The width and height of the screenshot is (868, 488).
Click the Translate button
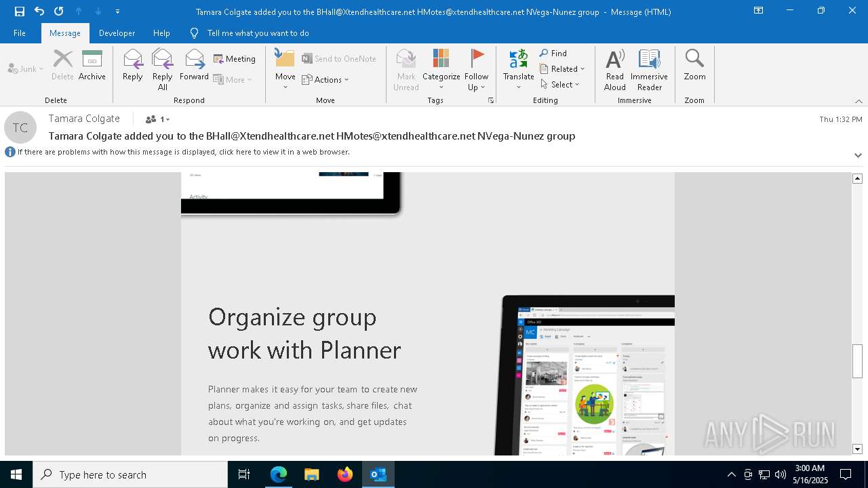coord(519,69)
